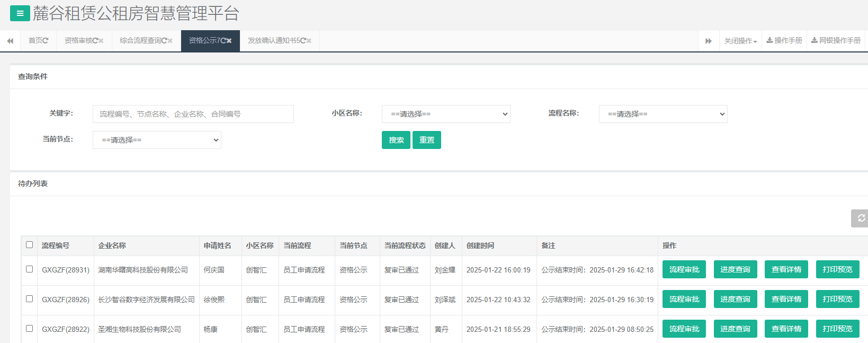868x343 pixels.
Task: Open the 关闭操作 menu
Action: [x=740, y=41]
